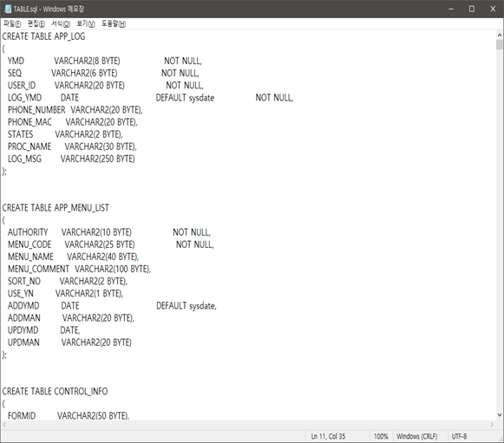Click VARCHAR2(8 BYTE) on YMD line

(x=87, y=61)
